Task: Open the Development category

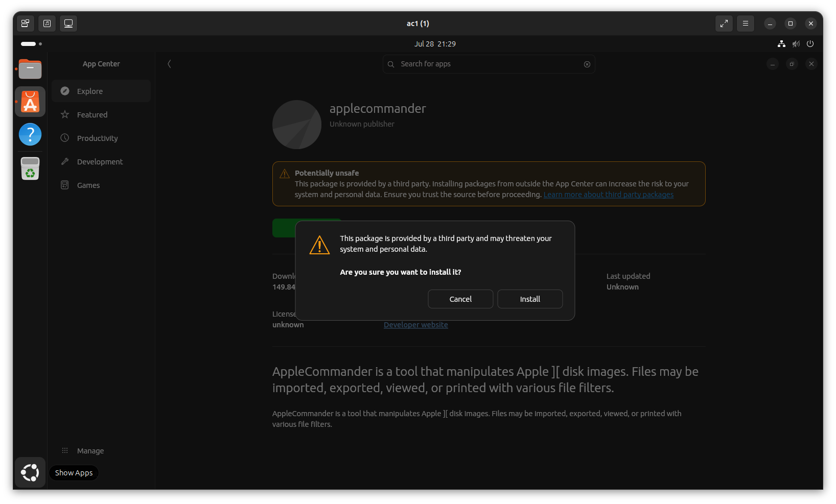Action: click(101, 161)
